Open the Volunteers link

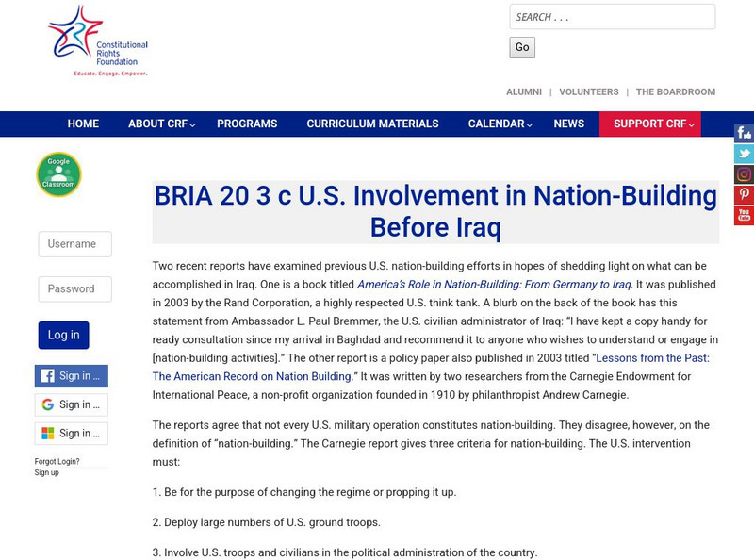[x=588, y=91]
